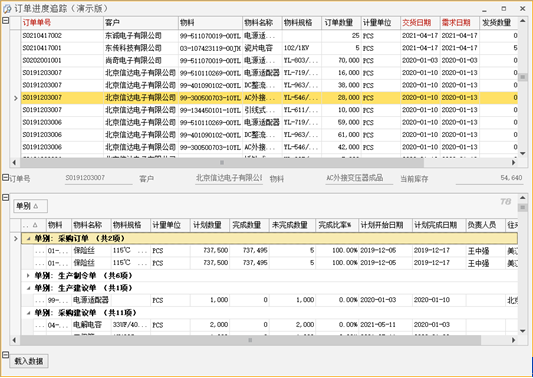Collapse the 生产建议单 (共1项) group
533x378 pixels.
(29, 288)
